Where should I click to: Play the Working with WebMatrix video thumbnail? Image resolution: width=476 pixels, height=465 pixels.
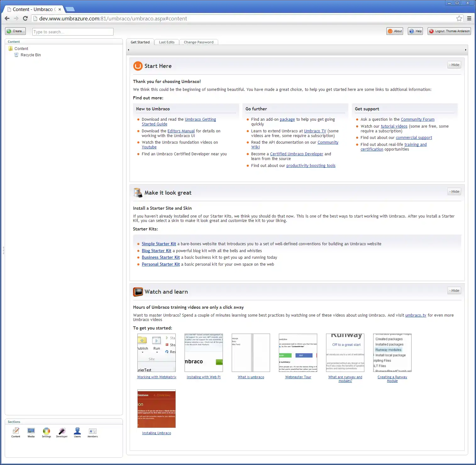[x=157, y=353]
